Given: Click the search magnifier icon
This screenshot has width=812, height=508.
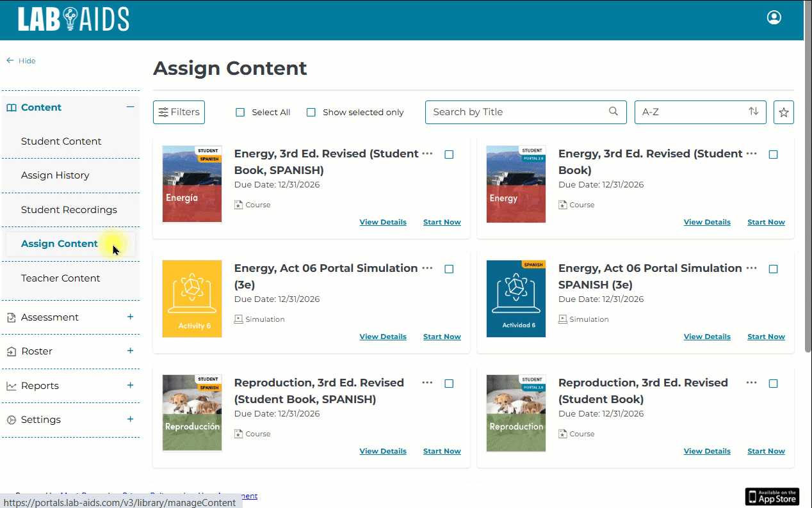Looking at the screenshot, I should 613,111.
